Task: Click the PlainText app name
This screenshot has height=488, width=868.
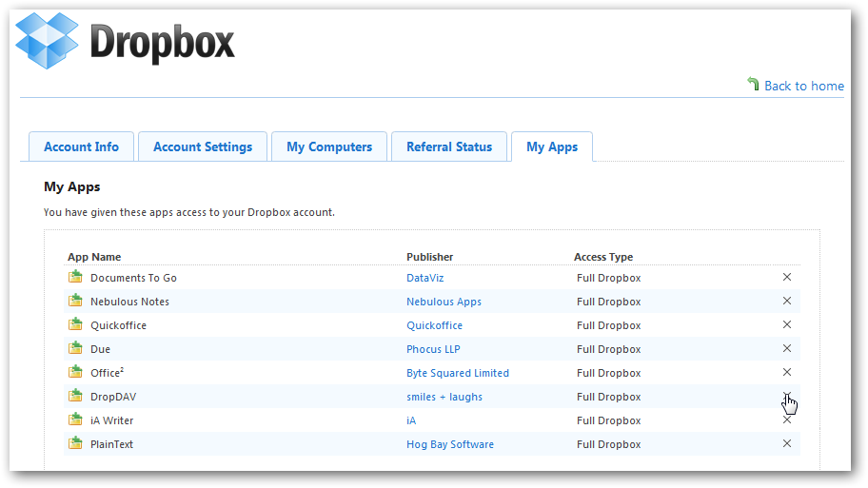Action: click(x=111, y=444)
